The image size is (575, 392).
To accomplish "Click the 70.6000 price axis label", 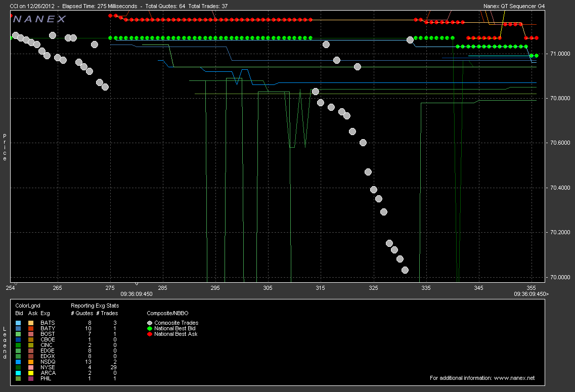I will [560, 143].
